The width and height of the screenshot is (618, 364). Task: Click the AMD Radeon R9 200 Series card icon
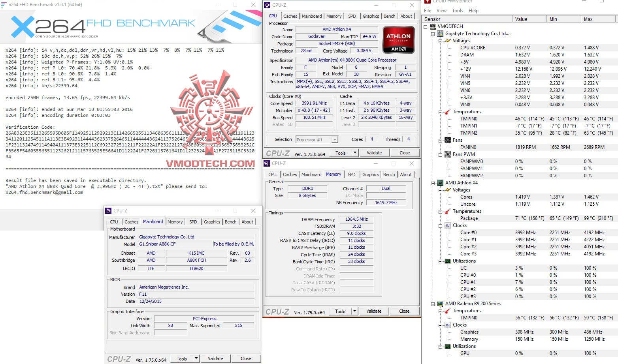coord(440,304)
